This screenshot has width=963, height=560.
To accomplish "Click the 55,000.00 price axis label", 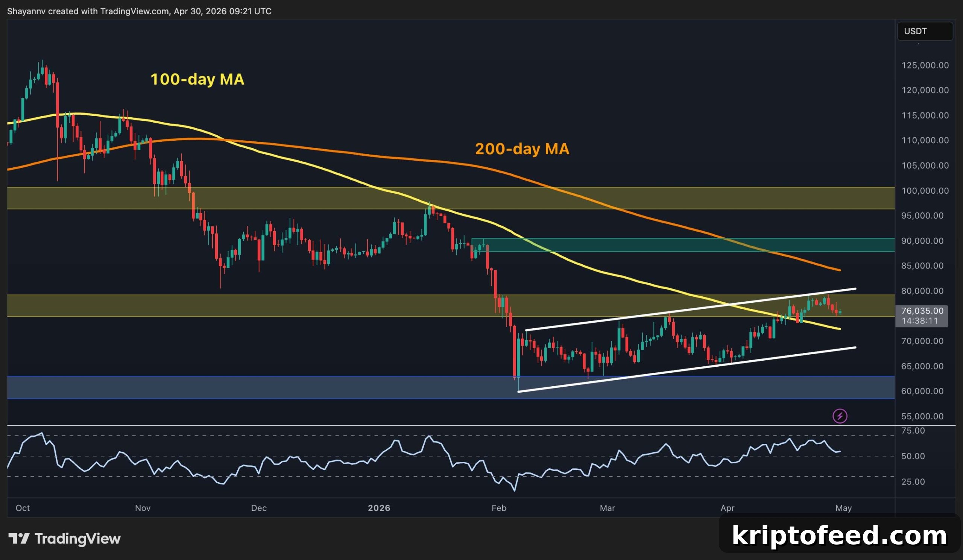I will click(x=922, y=416).
